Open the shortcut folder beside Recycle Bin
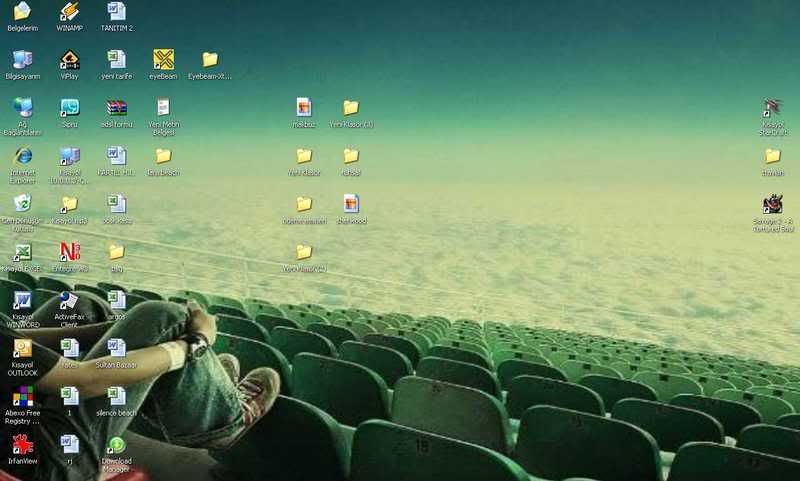This screenshot has height=481, width=800. (69, 204)
